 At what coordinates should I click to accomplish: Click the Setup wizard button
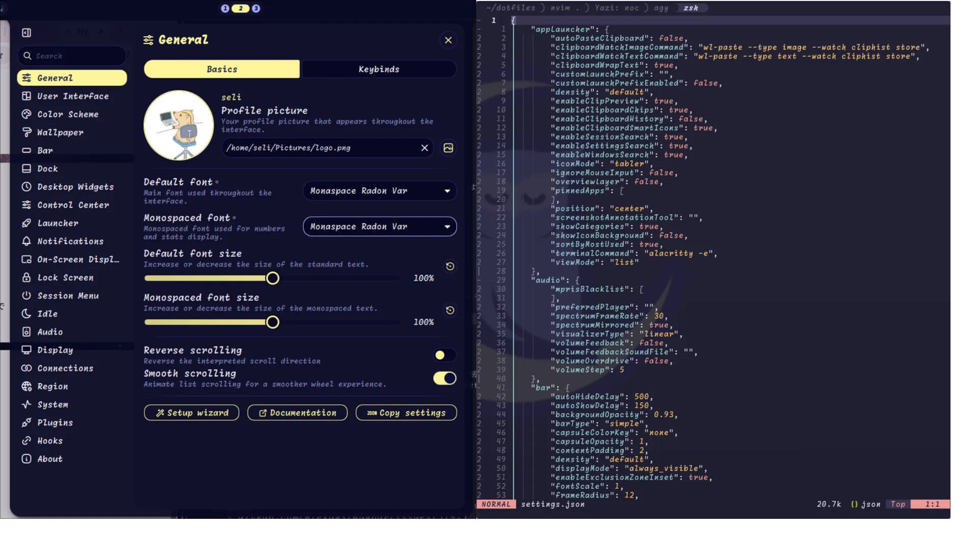[x=191, y=413]
